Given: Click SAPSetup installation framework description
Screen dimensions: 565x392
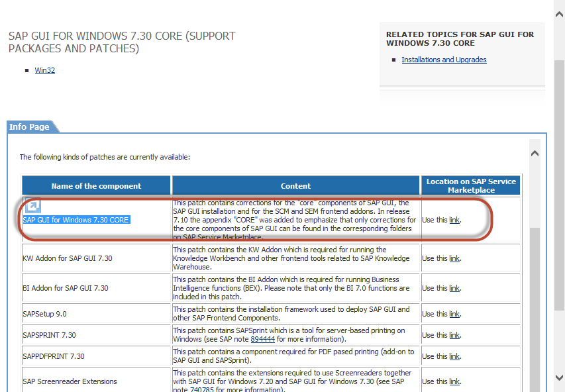Looking at the screenshot, I should (x=291, y=314).
